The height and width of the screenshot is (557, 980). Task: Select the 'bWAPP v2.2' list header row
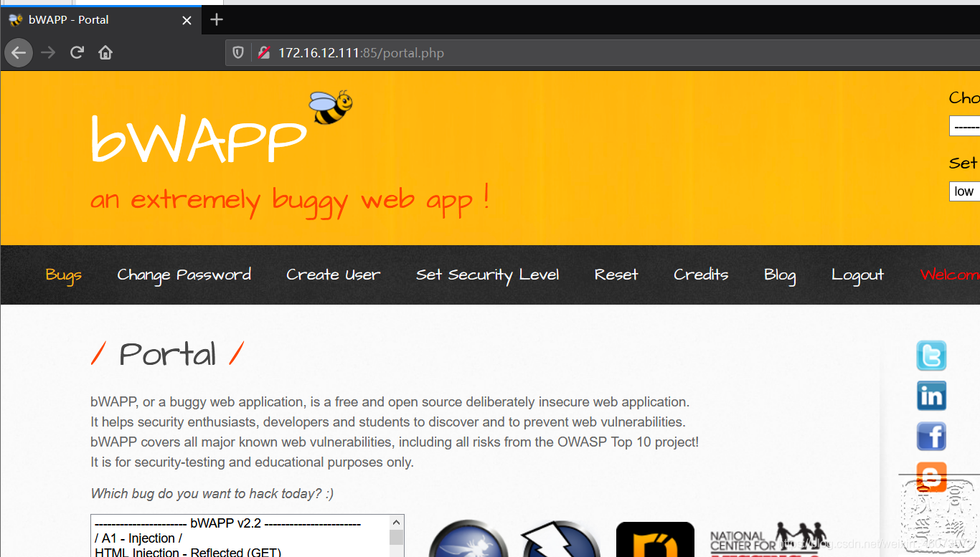241,523
